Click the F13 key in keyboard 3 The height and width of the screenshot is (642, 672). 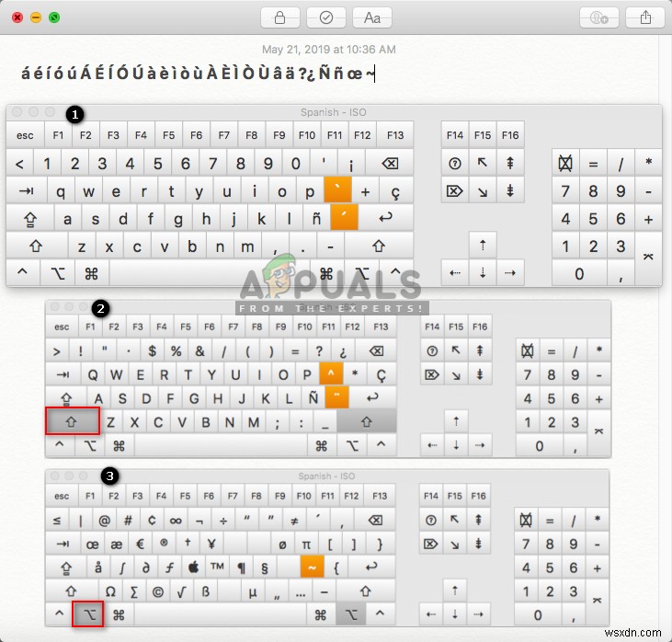(x=380, y=496)
